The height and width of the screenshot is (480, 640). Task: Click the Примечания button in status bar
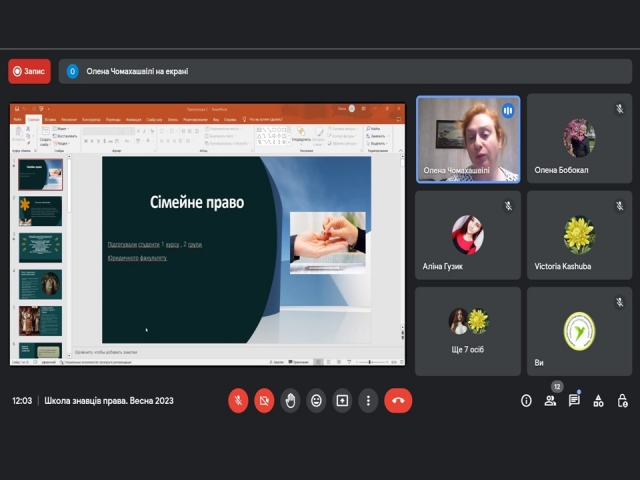point(299,362)
